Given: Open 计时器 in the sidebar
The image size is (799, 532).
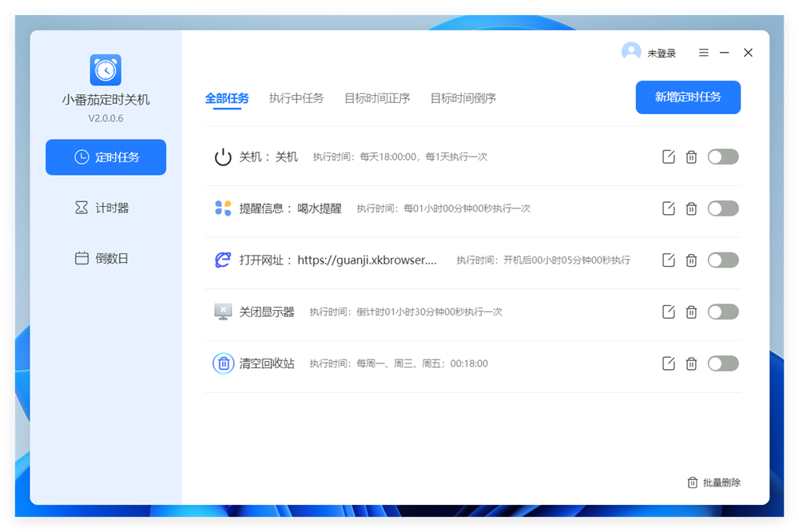Looking at the screenshot, I should click(105, 208).
